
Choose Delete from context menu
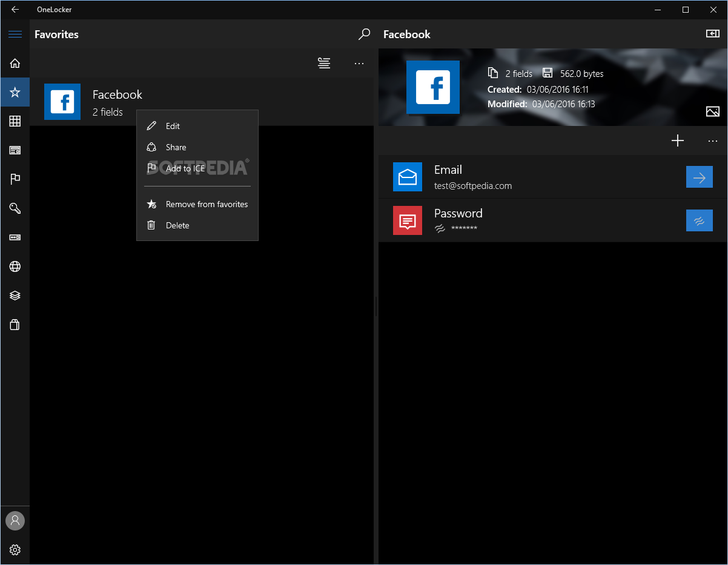click(x=197, y=225)
